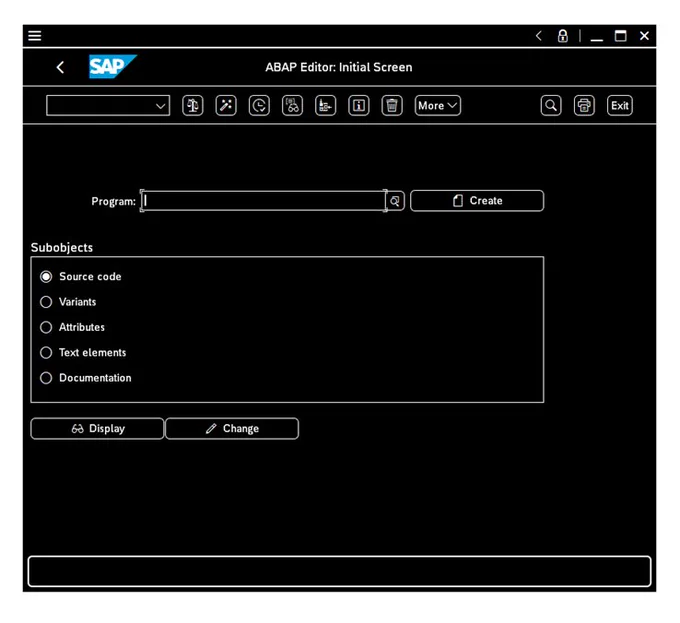The height and width of the screenshot is (623, 680).
Task: Click the binoculars where-used list icon
Action: pyautogui.click(x=292, y=106)
